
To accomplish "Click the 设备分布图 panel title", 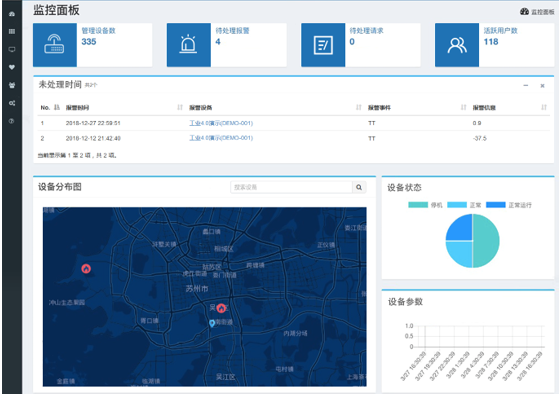I will point(60,187).
